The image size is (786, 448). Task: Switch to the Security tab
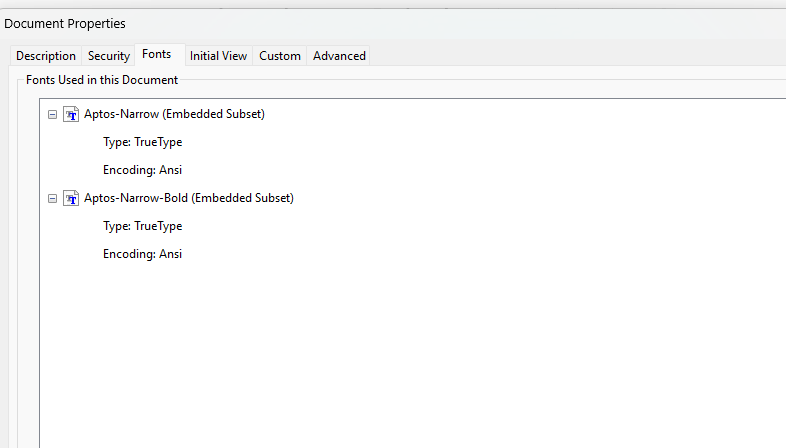[109, 56]
